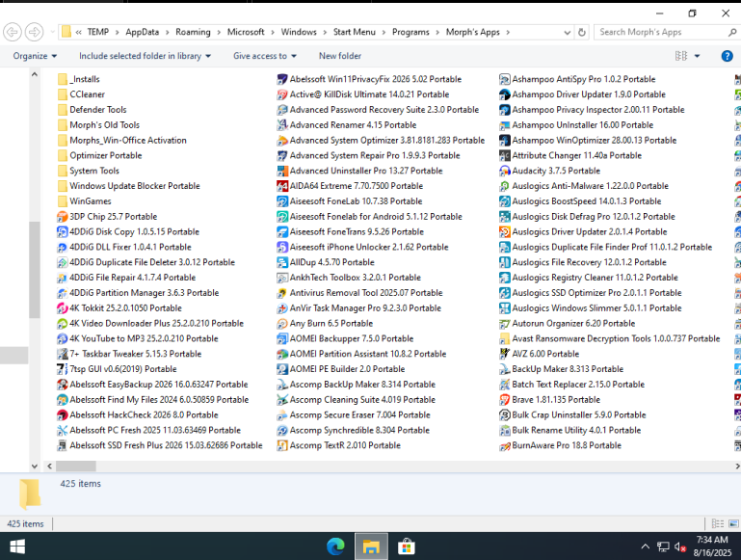This screenshot has width=741, height=560.
Task: Click the Abelssoft PC Fresh 2025 icon
Action: (x=62, y=431)
